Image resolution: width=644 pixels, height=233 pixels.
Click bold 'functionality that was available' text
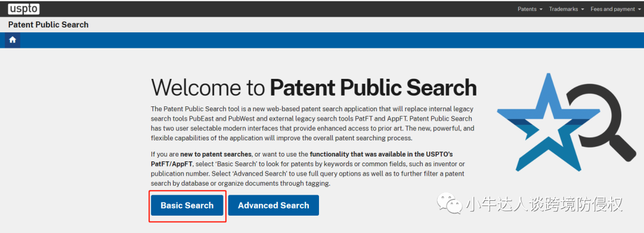coord(381,154)
